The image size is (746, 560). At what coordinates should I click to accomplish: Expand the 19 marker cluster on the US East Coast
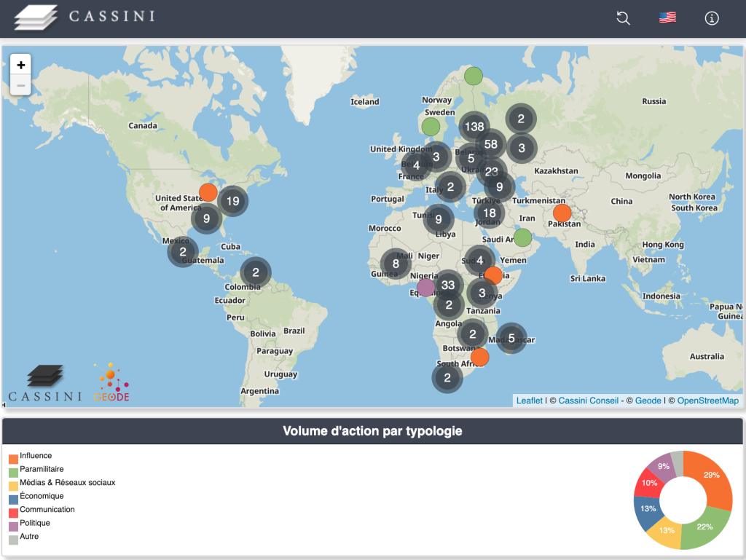click(233, 201)
